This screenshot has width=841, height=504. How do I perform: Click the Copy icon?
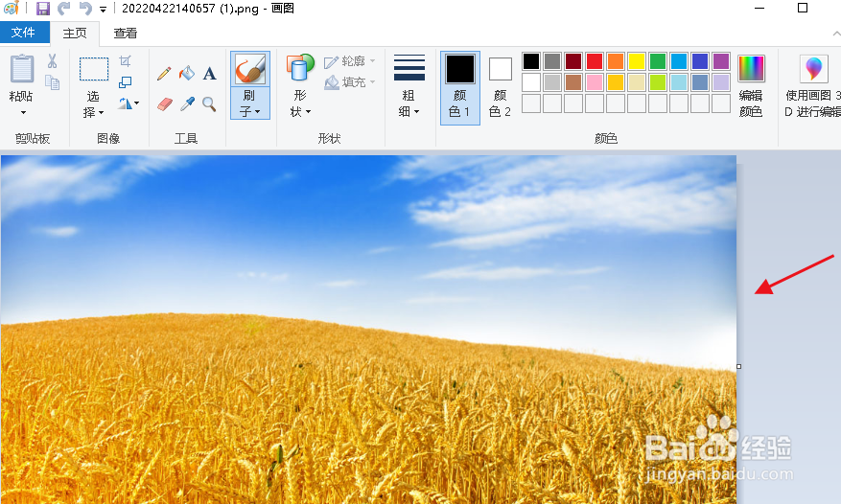[52, 82]
